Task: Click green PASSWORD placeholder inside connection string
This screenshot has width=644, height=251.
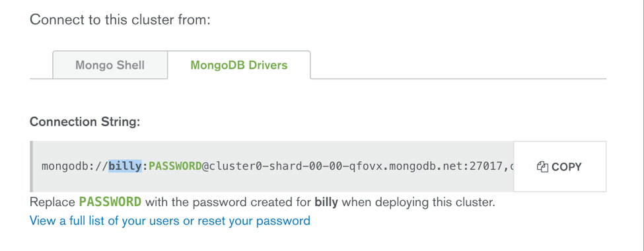Action: pos(175,166)
